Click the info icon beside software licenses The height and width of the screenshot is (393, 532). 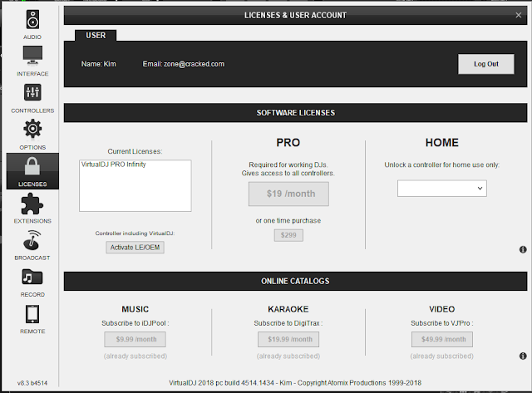(523, 249)
